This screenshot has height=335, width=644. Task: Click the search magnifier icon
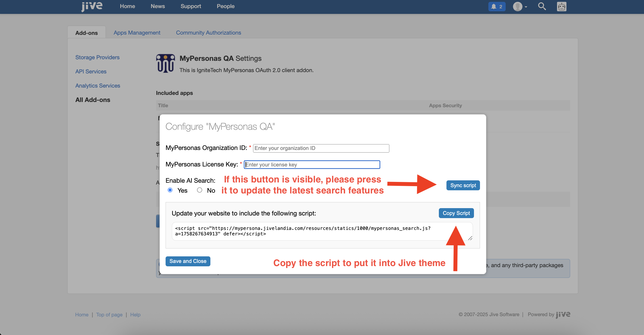(542, 6)
